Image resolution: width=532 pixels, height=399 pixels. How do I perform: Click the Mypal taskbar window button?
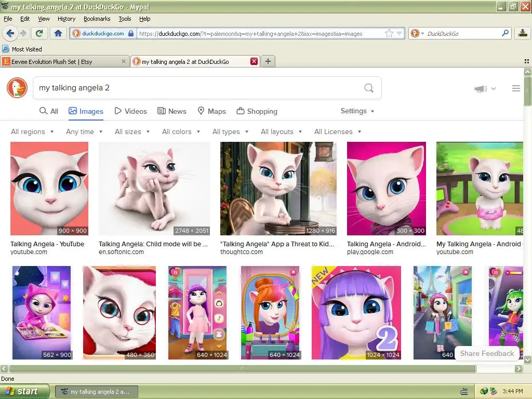(x=96, y=392)
